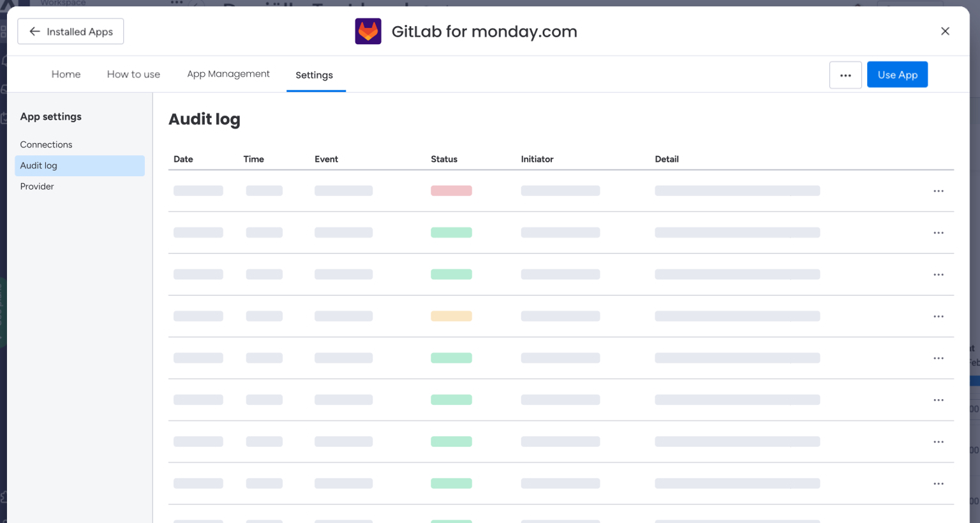This screenshot has width=980, height=523.
Task: Select the Settings tab
Action: [314, 75]
